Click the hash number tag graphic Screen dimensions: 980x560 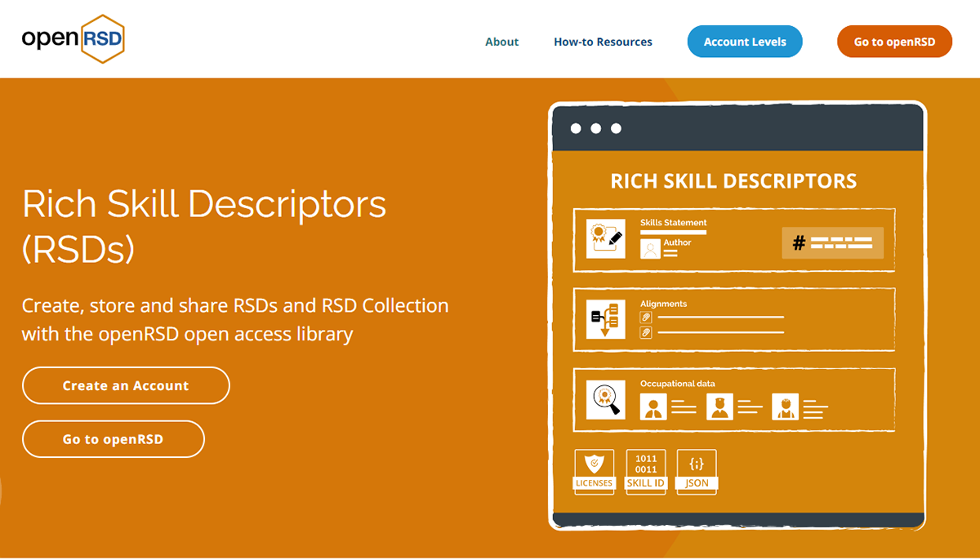[x=832, y=242]
